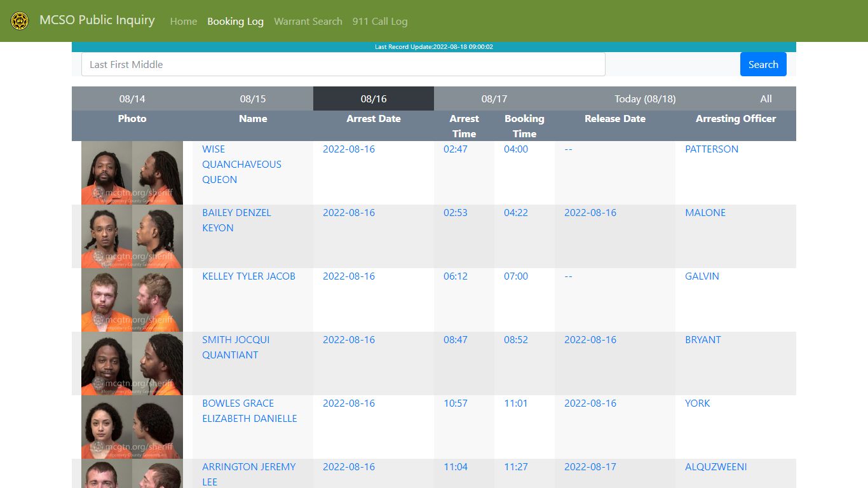Click arrest time 06:12
This screenshot has width=868, height=488.
(x=456, y=276)
